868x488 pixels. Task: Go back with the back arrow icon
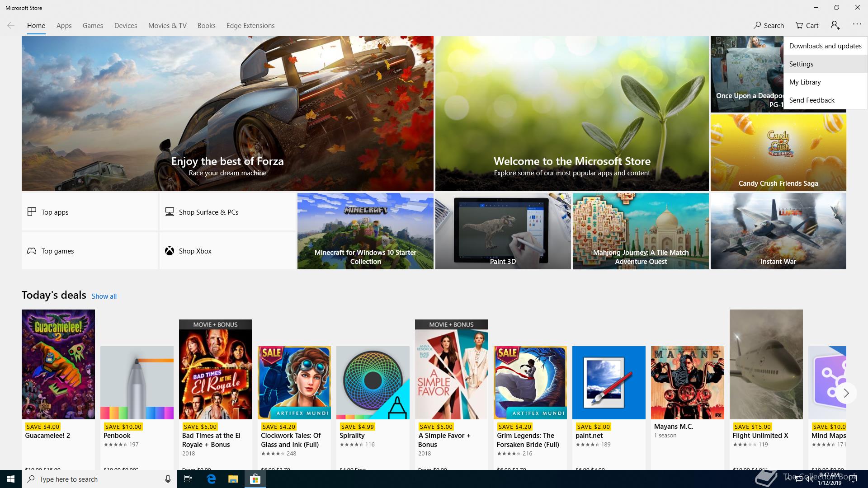(x=11, y=25)
